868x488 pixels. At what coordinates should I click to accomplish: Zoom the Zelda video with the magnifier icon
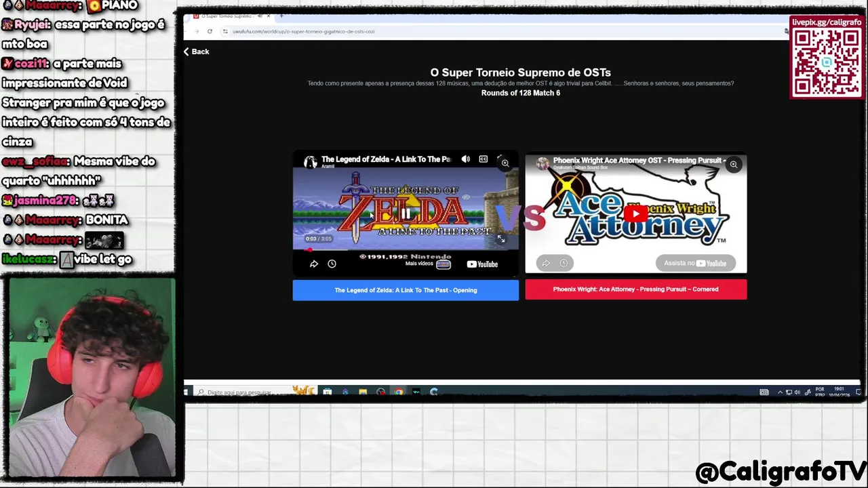505,163
